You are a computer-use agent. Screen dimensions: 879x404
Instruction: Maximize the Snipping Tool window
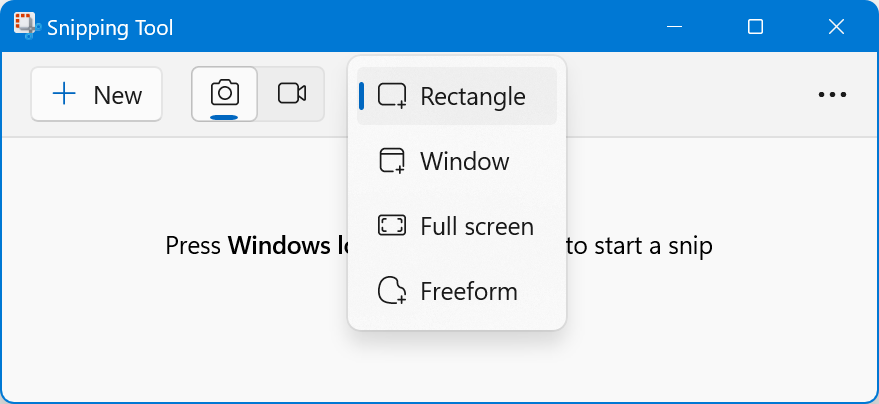pos(755,27)
